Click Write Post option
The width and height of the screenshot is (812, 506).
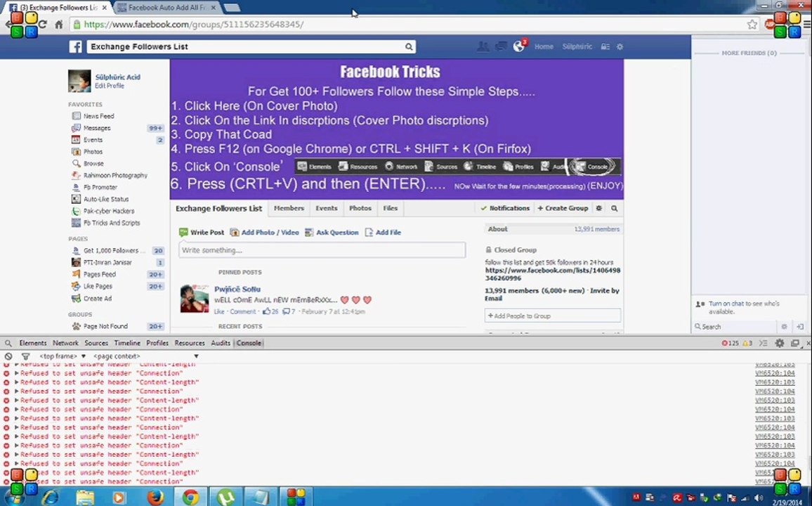202,233
